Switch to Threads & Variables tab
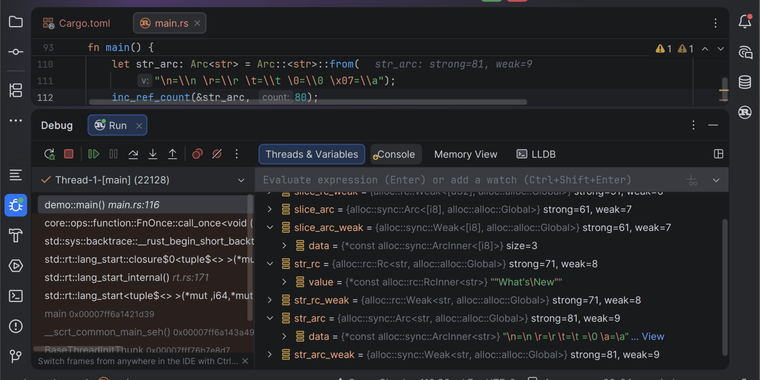This screenshot has width=760, height=380. (x=312, y=154)
